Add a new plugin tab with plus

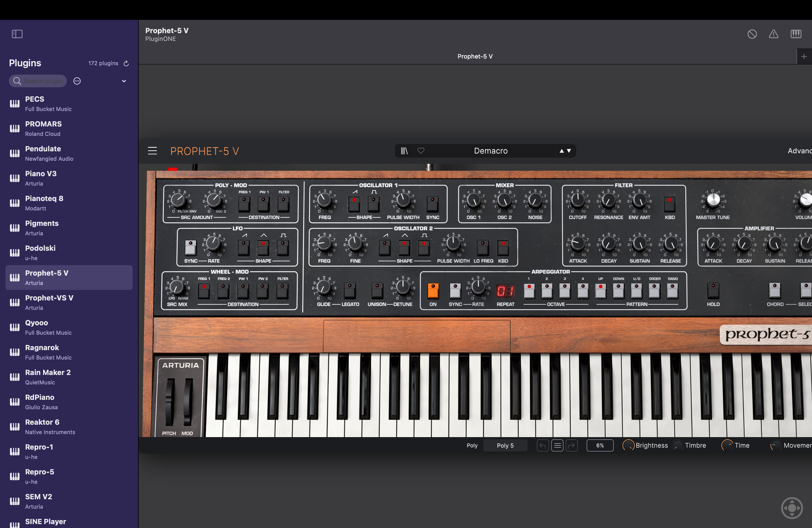coord(804,56)
